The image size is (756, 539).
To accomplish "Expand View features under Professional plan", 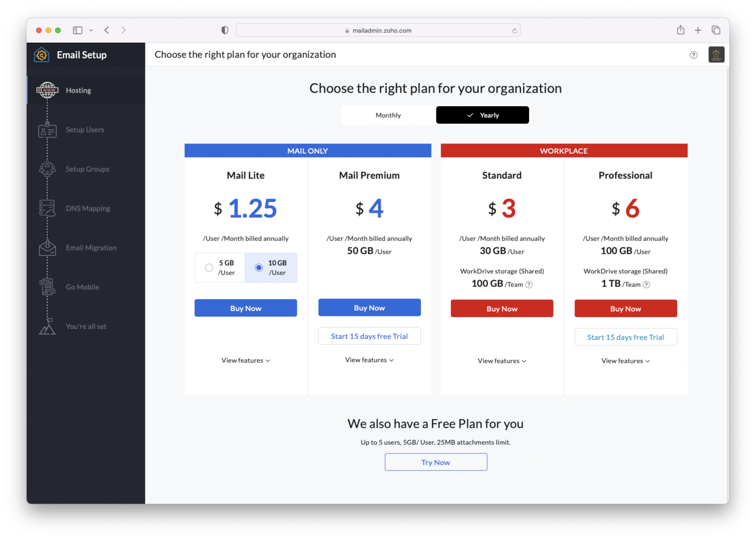I will pos(625,361).
